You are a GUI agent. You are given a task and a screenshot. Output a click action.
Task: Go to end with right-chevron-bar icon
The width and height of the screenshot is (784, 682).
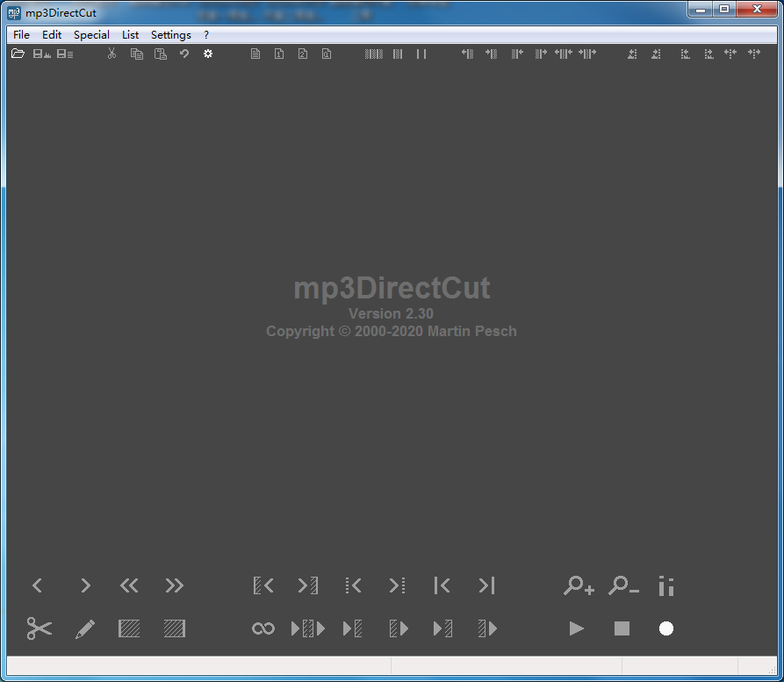click(x=486, y=585)
